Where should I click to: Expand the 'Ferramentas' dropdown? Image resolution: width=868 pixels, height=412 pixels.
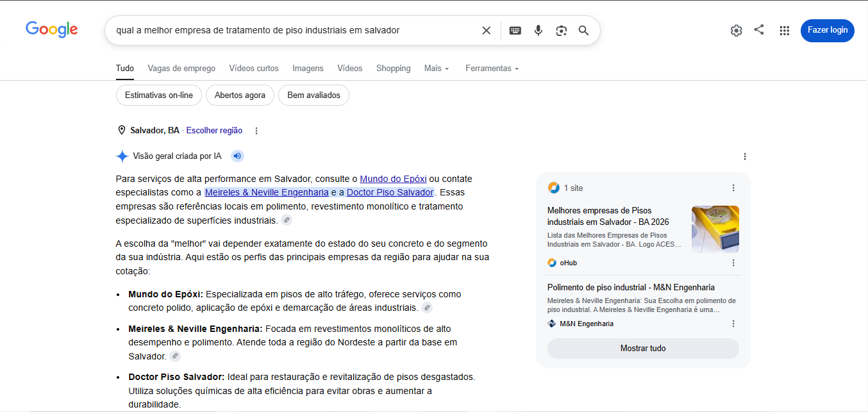coord(492,68)
